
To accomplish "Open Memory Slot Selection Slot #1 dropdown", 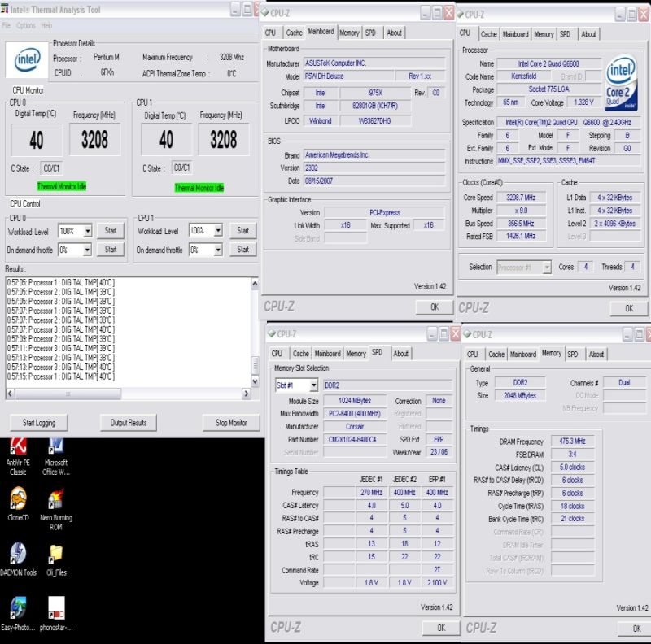I will 314,385.
